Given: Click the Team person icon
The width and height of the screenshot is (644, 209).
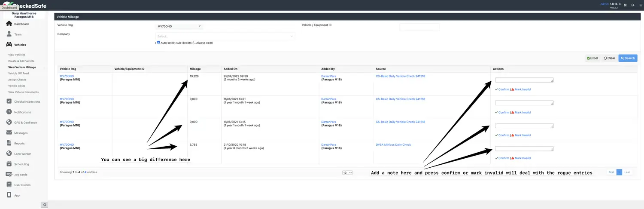Looking at the screenshot, I should tap(9, 34).
